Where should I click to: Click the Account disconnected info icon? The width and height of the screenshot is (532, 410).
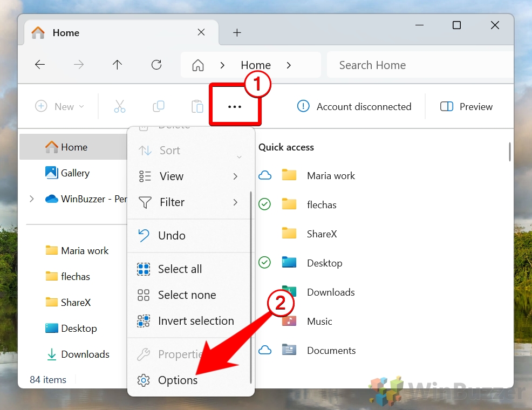click(303, 106)
